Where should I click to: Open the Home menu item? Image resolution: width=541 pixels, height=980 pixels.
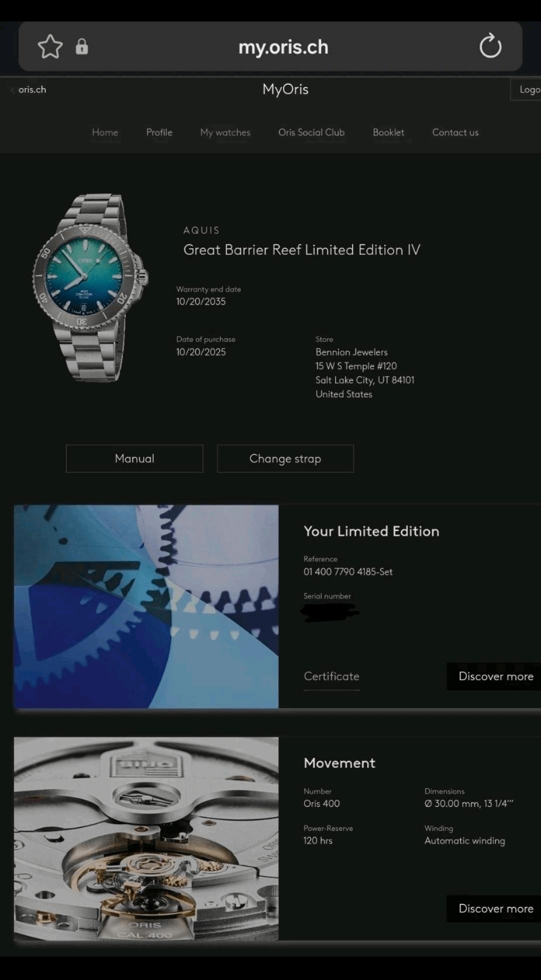[x=105, y=132]
